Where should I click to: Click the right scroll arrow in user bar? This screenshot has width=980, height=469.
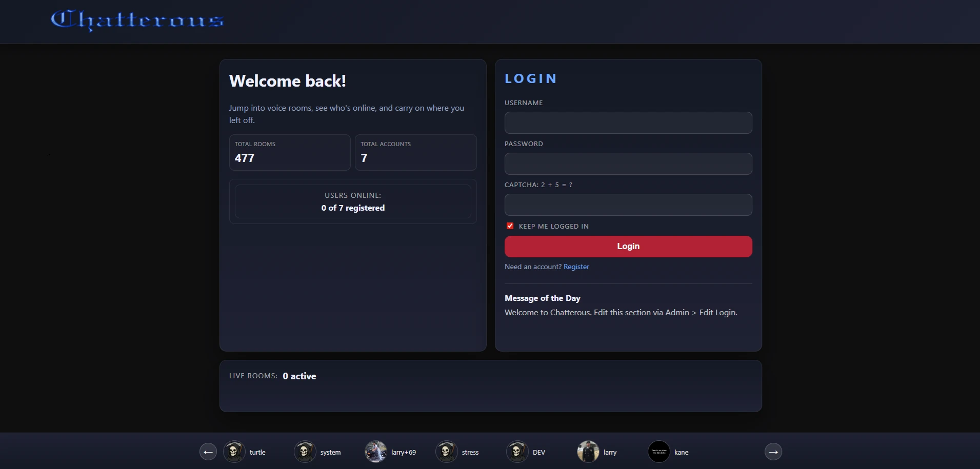point(773,452)
